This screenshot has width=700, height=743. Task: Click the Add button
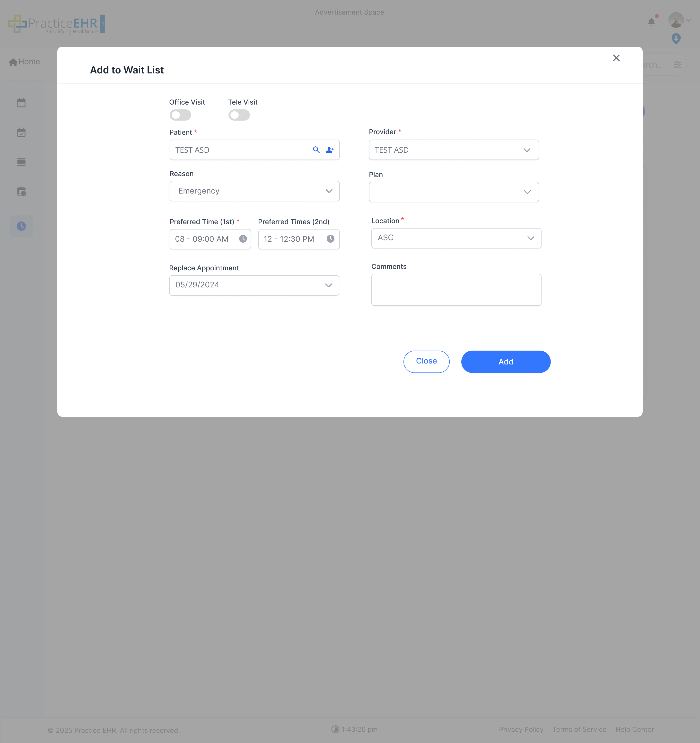point(505,361)
